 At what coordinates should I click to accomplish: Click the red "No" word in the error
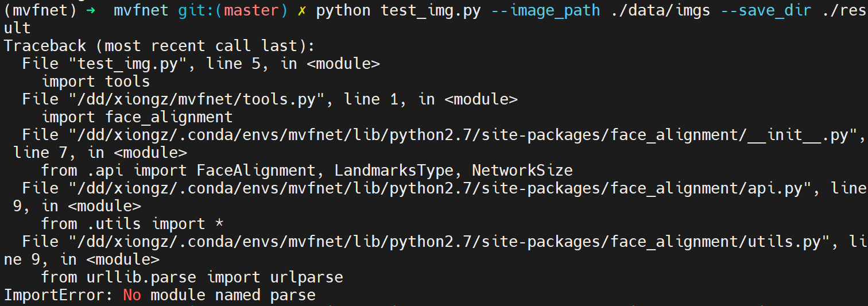(132, 296)
